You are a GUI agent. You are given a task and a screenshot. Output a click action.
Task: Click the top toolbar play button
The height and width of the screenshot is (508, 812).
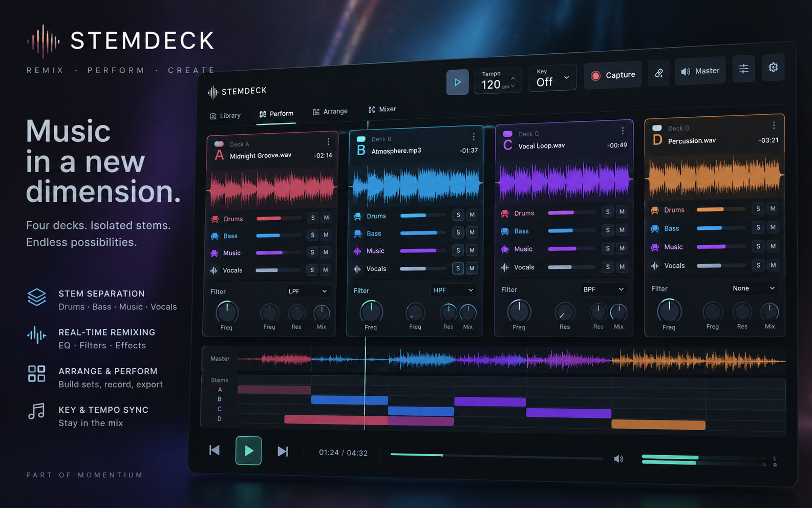pyautogui.click(x=457, y=82)
